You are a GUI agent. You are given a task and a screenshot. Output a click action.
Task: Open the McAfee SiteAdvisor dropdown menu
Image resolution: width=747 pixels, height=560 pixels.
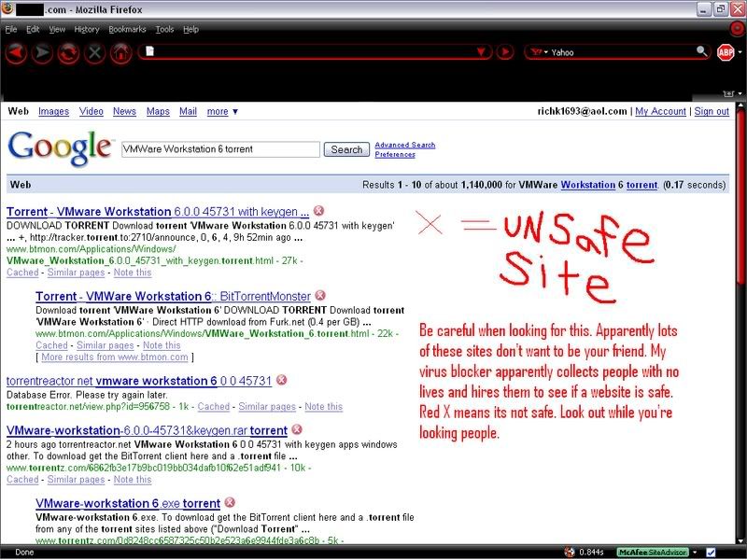[694, 552]
